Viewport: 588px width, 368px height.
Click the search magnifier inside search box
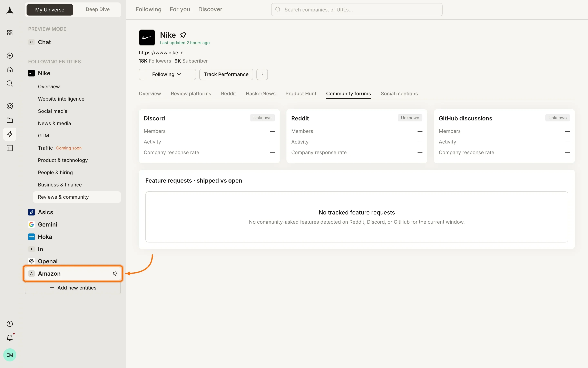(278, 9)
